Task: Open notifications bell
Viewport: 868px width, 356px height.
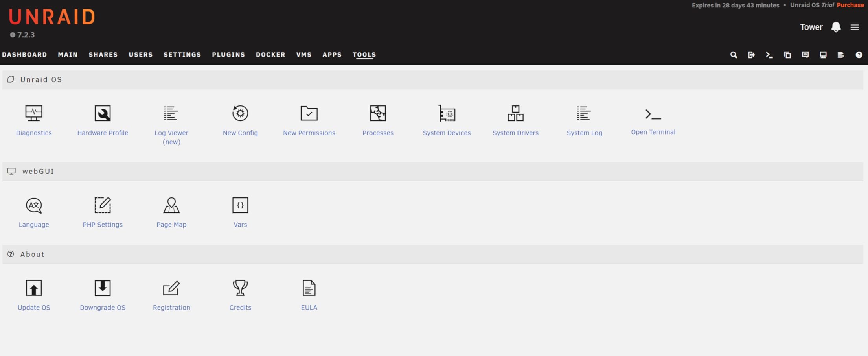Action: (836, 27)
